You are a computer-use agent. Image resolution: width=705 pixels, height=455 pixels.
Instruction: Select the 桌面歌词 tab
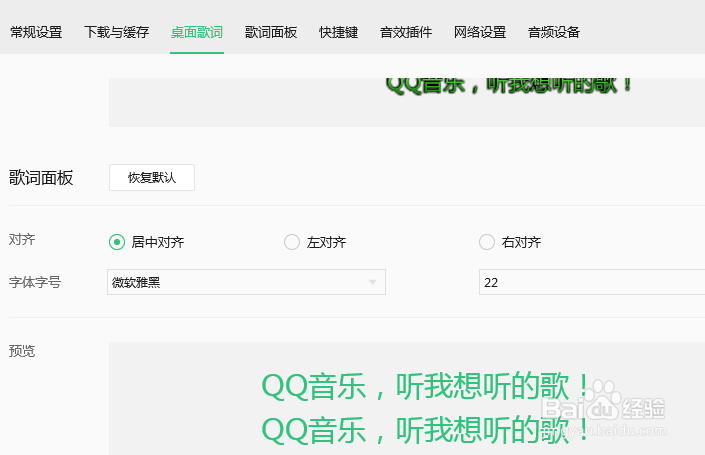coord(197,32)
